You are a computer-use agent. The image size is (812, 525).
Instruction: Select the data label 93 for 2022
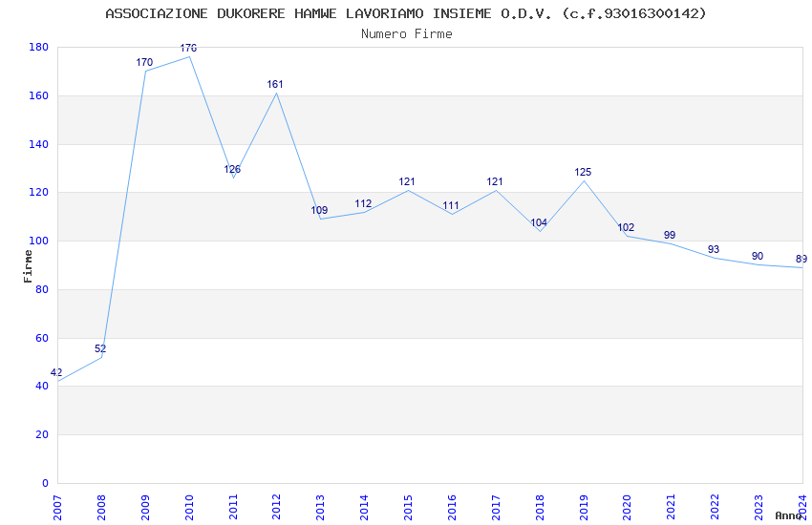coord(714,249)
